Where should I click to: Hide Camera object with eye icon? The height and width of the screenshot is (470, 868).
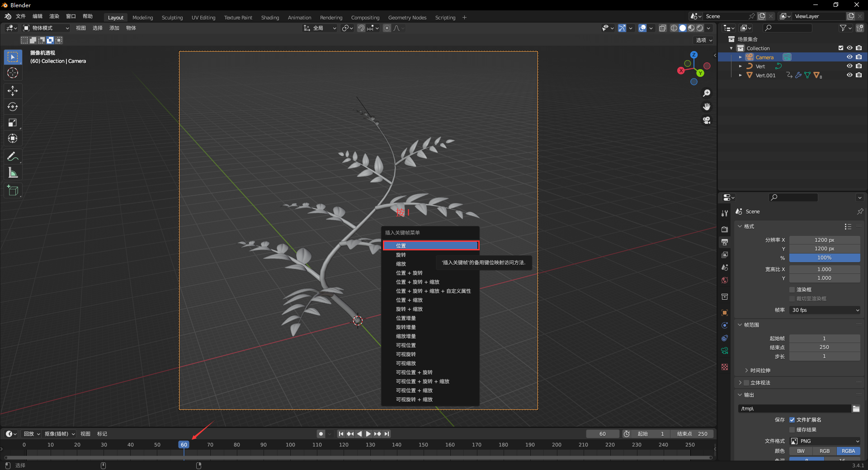pos(849,57)
